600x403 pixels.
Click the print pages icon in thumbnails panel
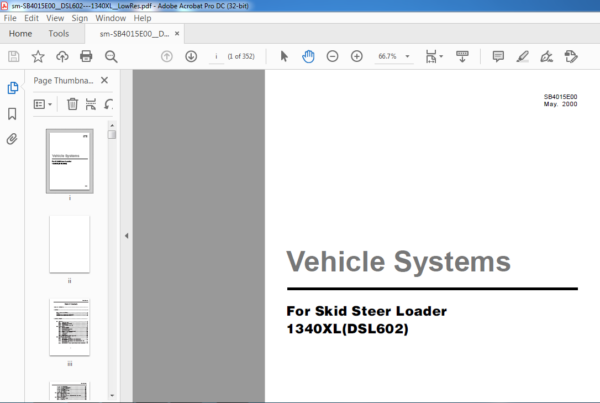click(91, 104)
